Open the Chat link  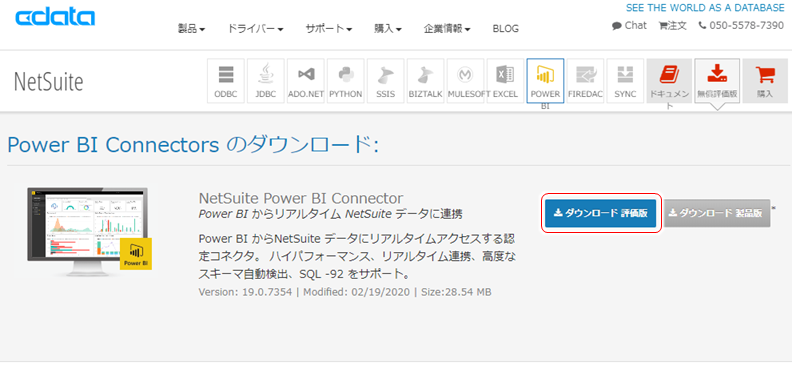point(629,25)
